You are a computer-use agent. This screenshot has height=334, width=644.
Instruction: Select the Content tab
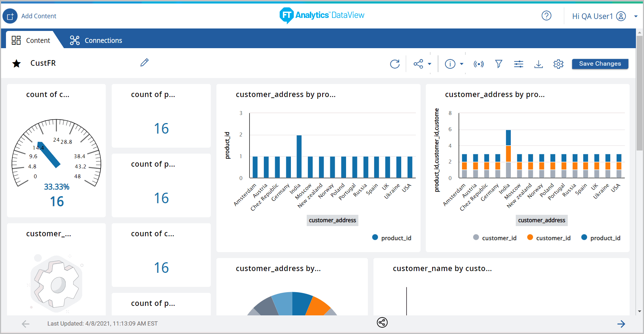click(31, 40)
